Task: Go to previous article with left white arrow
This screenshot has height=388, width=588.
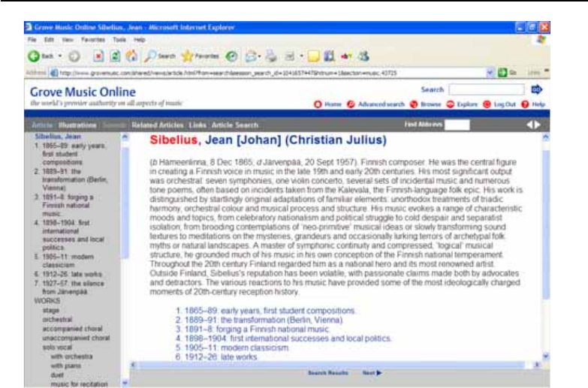Action: tap(530, 125)
